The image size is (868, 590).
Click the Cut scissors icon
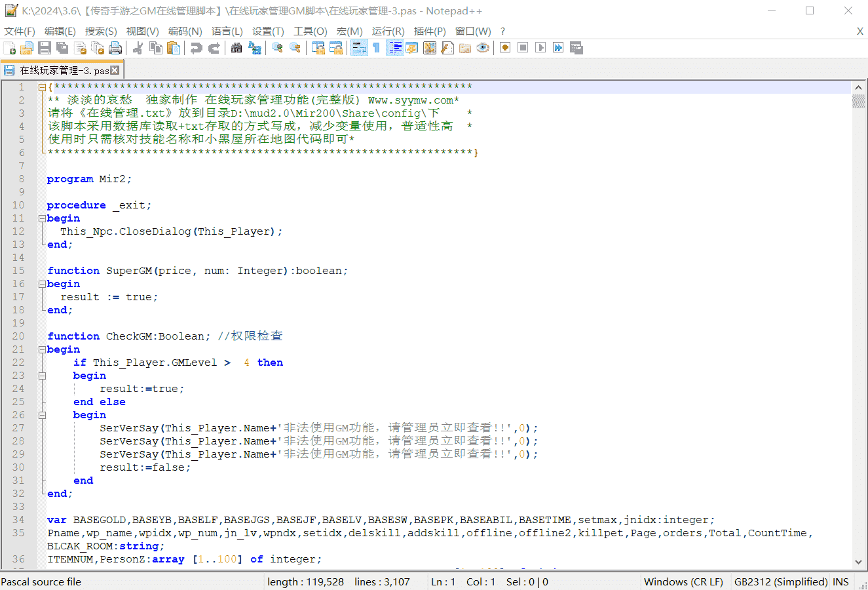[138, 48]
